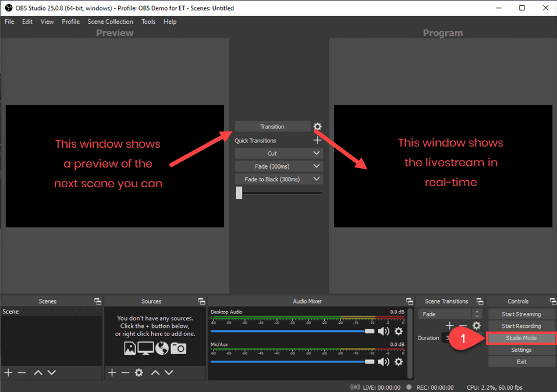Move source up with the up arrow icon

154,373
